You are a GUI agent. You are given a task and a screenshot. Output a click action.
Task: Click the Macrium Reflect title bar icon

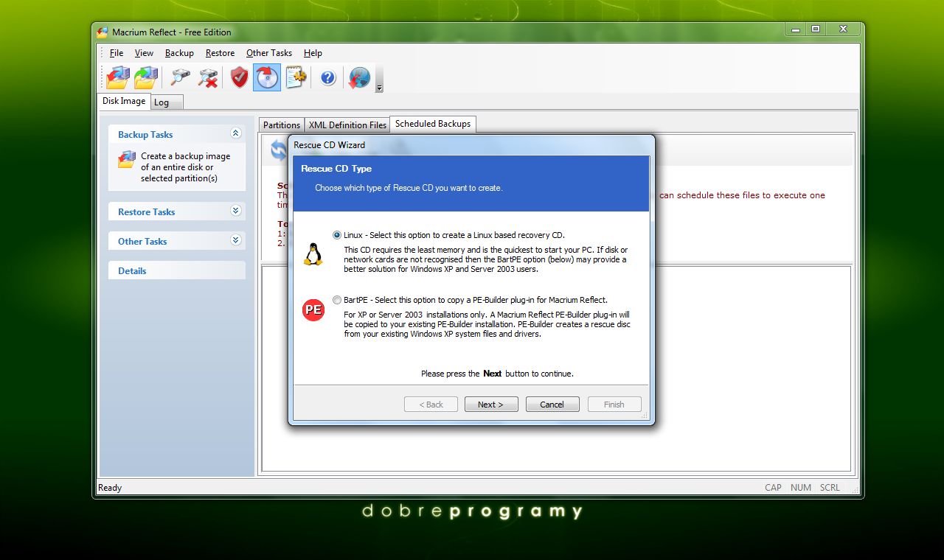(103, 32)
